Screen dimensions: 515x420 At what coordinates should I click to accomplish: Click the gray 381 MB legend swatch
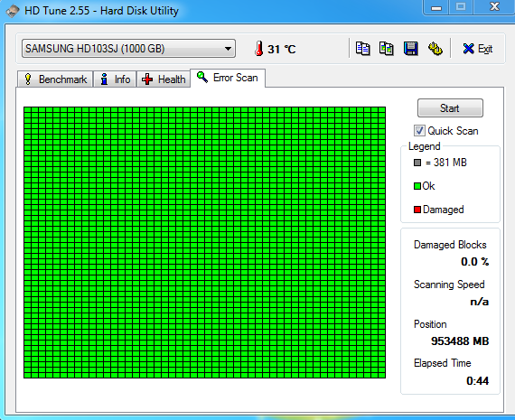click(x=417, y=163)
